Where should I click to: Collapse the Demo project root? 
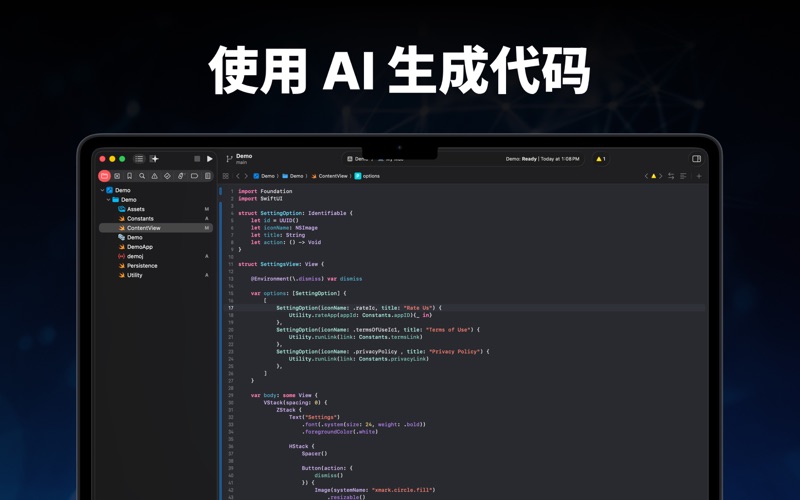(103, 190)
